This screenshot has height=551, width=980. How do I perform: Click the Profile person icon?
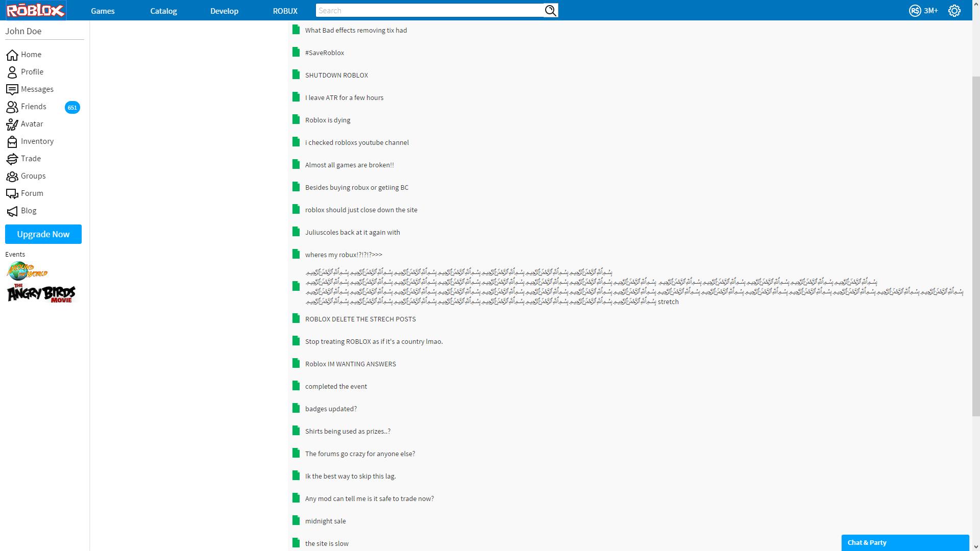pyautogui.click(x=12, y=72)
